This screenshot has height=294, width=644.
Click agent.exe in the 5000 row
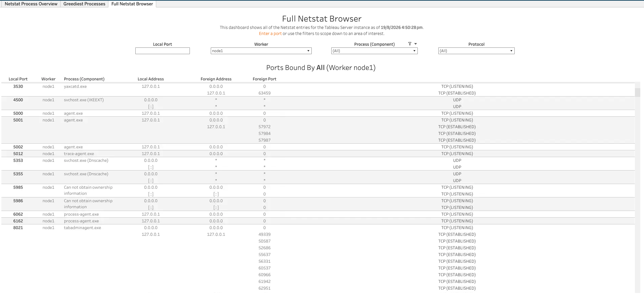click(73, 113)
